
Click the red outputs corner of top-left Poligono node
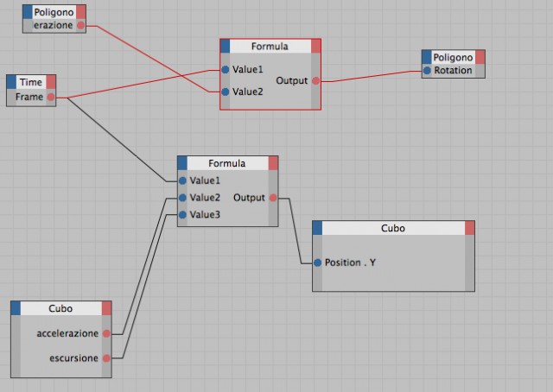[80, 12]
